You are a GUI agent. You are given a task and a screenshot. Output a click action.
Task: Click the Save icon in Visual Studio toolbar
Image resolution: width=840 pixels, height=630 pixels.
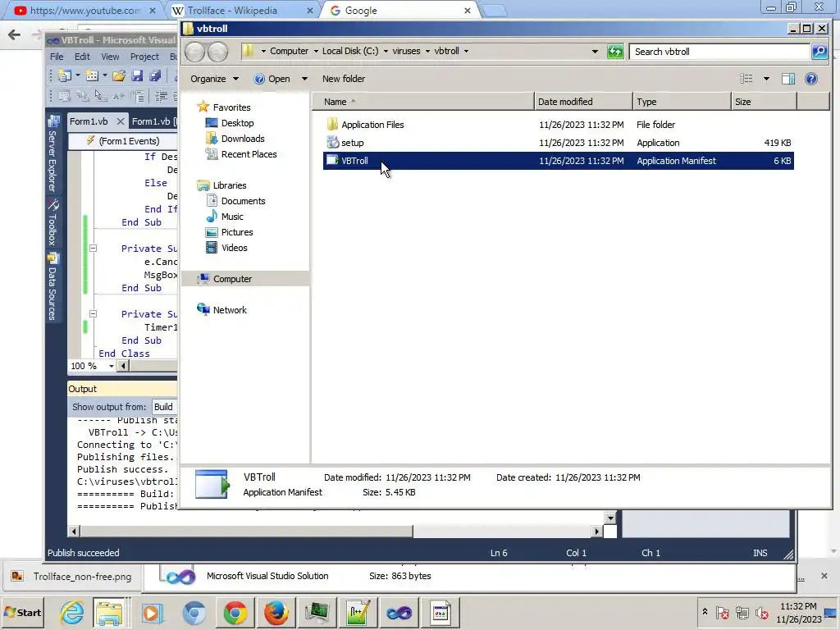(137, 75)
